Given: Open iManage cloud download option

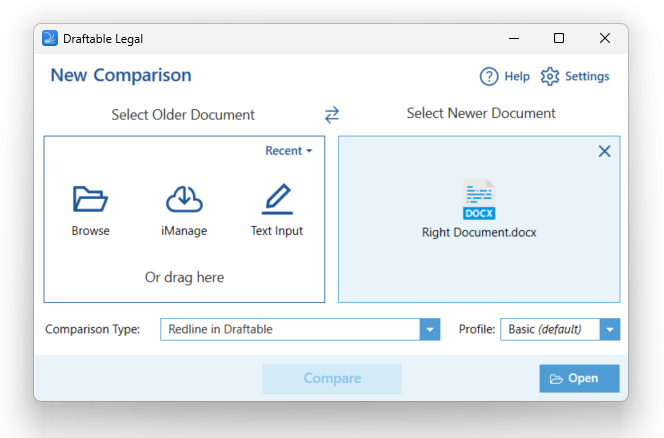Looking at the screenshot, I should click(x=184, y=198).
